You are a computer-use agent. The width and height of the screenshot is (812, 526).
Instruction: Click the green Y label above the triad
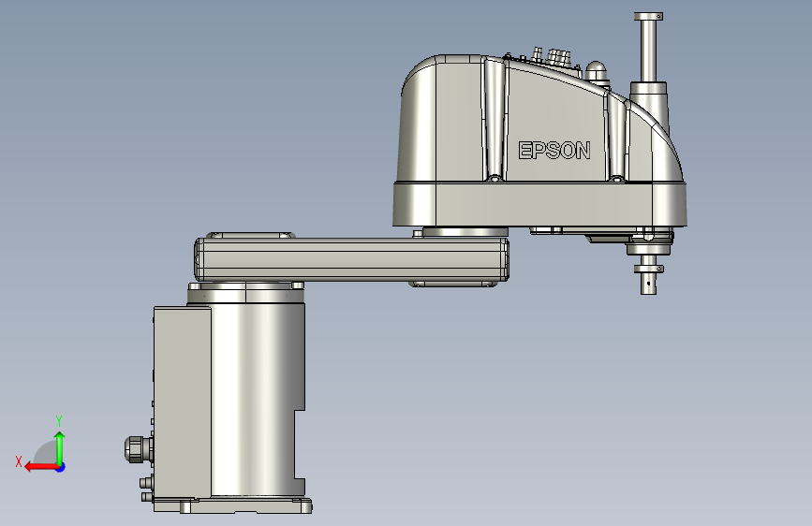coord(59,420)
